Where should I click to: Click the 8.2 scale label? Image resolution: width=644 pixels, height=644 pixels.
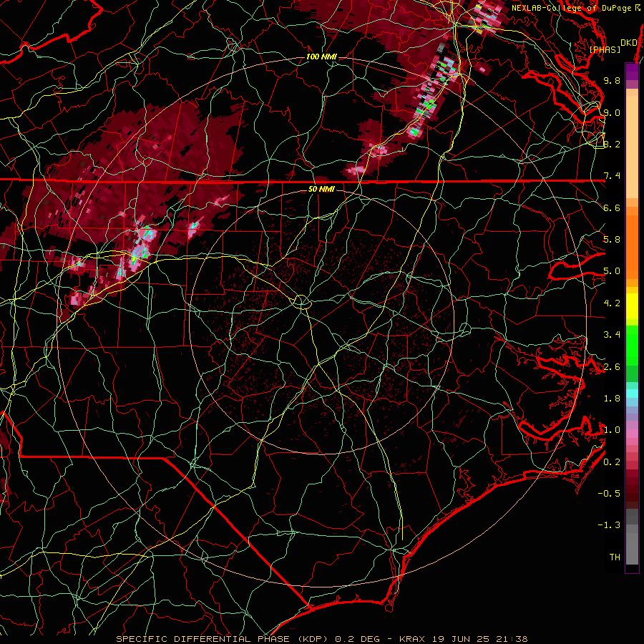(x=612, y=144)
